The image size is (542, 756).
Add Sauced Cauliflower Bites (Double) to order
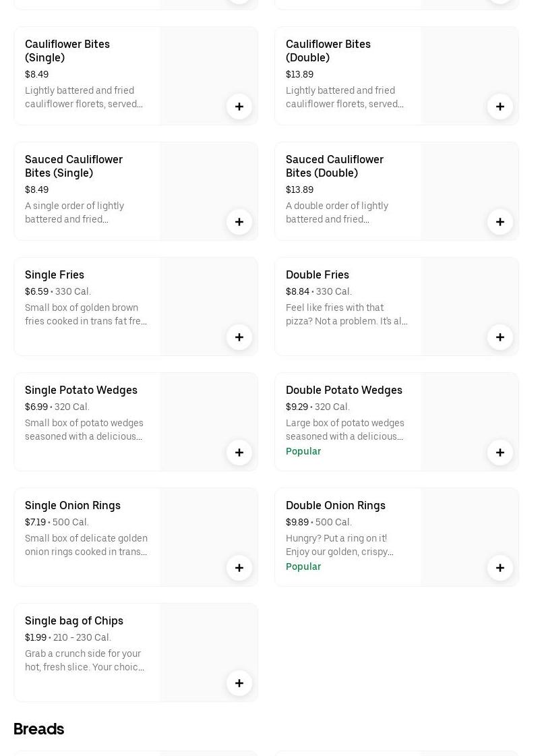click(500, 222)
